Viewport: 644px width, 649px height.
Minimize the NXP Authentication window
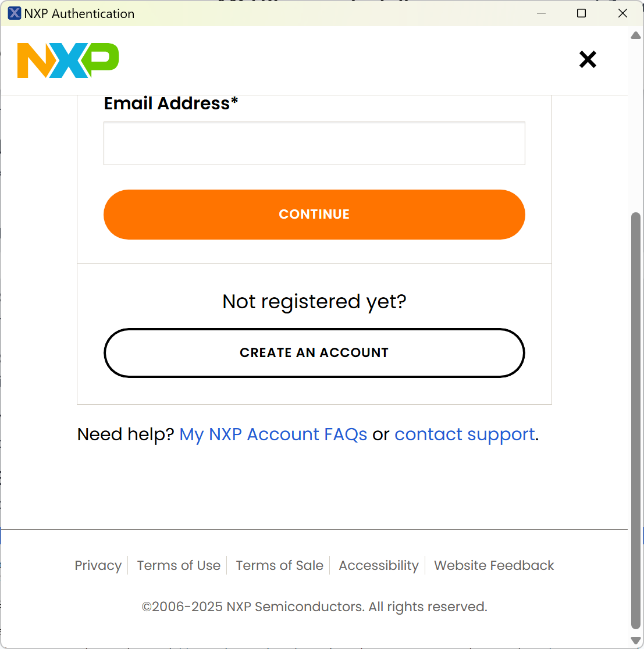[x=541, y=13]
